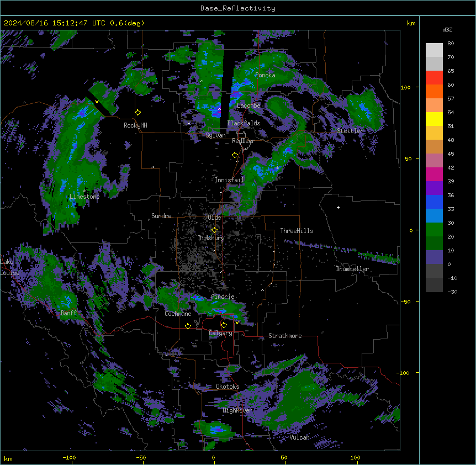Click the Limestone label
The image size is (476, 465).
point(84,197)
